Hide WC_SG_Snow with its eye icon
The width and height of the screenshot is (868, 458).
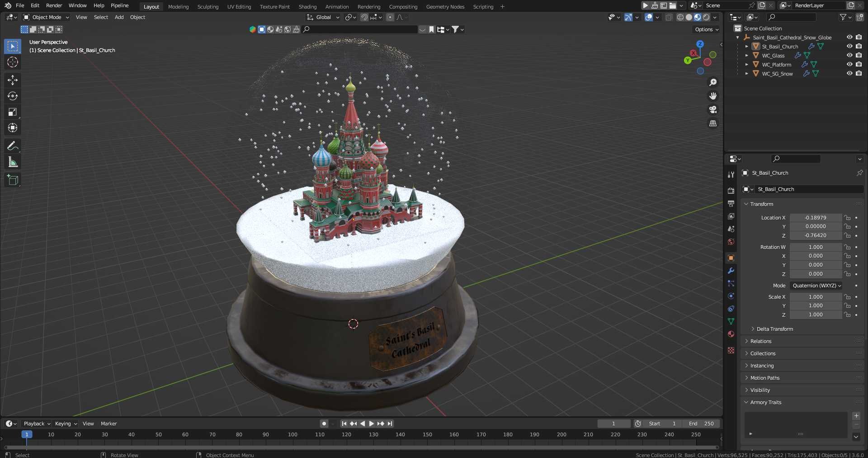pyautogui.click(x=849, y=73)
